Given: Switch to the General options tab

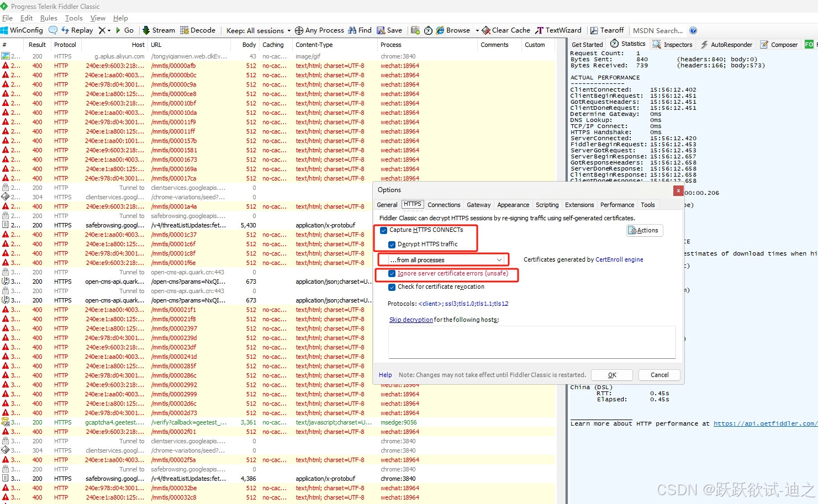Looking at the screenshot, I should [387, 205].
